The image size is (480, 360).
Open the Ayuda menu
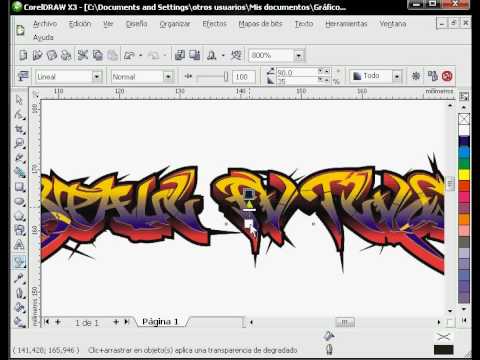click(x=43, y=37)
